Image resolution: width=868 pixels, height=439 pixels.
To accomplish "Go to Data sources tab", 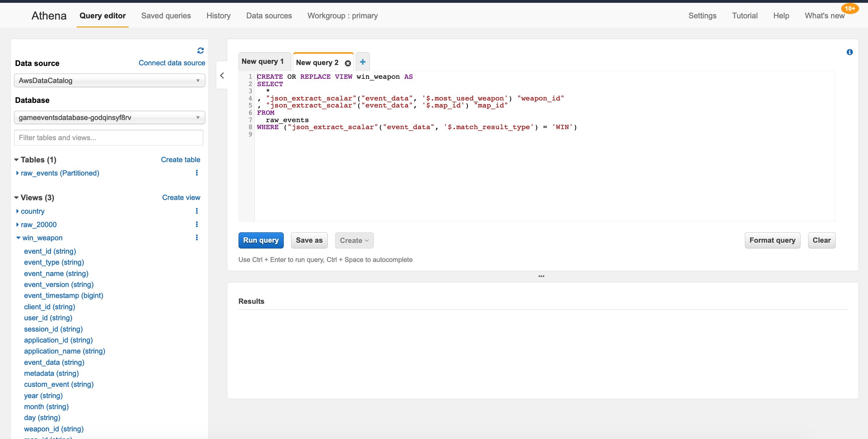I will [x=269, y=16].
